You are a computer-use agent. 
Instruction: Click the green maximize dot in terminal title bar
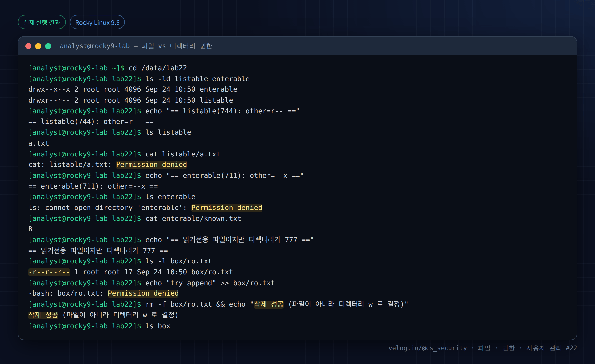pyautogui.click(x=48, y=46)
